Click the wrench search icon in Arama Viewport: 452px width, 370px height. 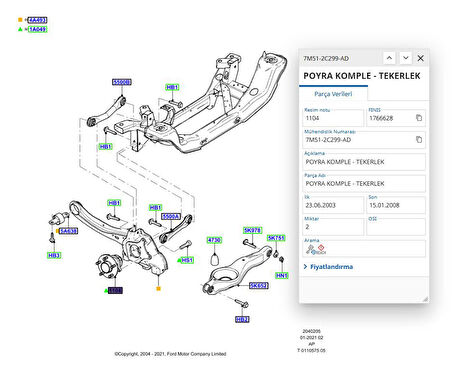310,249
